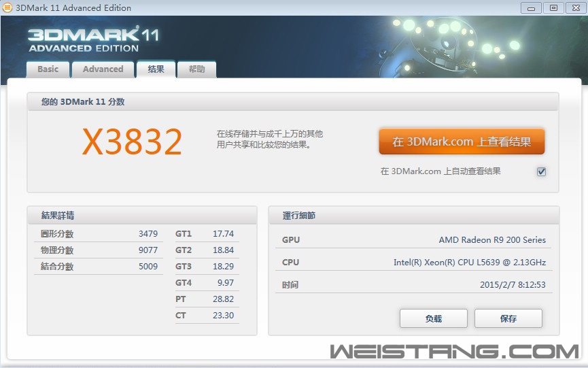Select graphics score value 3479
Viewport: 588px width, 368px height.
point(148,234)
